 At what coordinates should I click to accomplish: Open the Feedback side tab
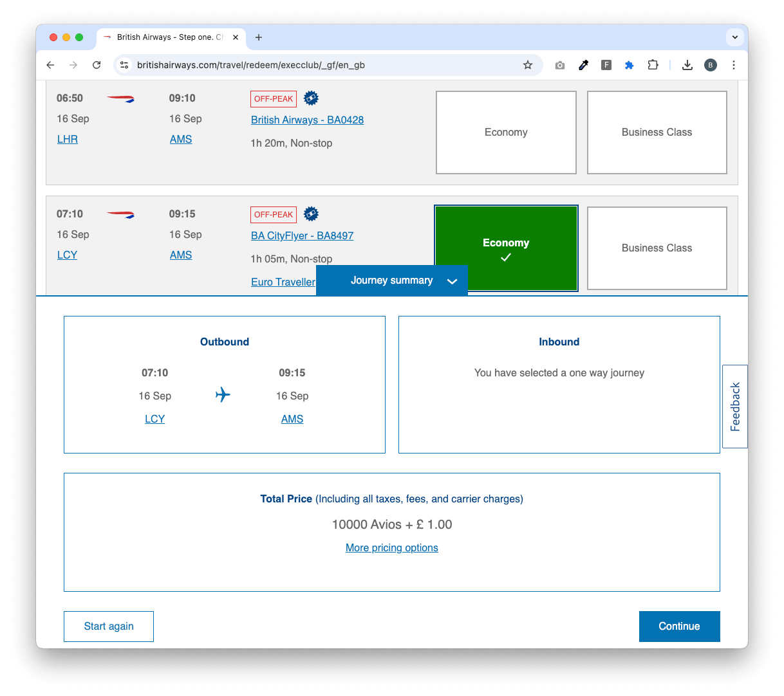click(735, 407)
